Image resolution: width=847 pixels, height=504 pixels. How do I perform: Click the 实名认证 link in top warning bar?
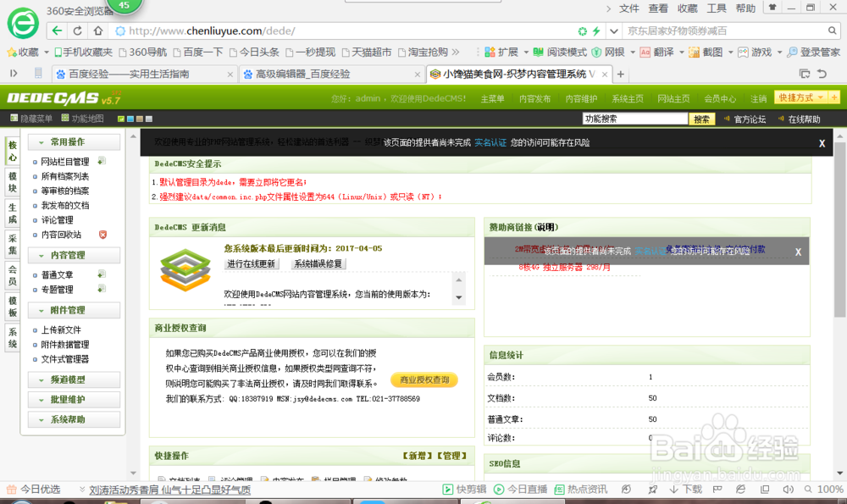coord(490,142)
